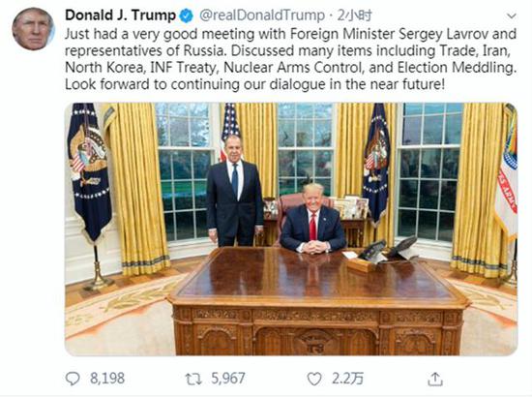
Task: Click the reply speech bubble icon
Action: pyautogui.click(x=73, y=379)
